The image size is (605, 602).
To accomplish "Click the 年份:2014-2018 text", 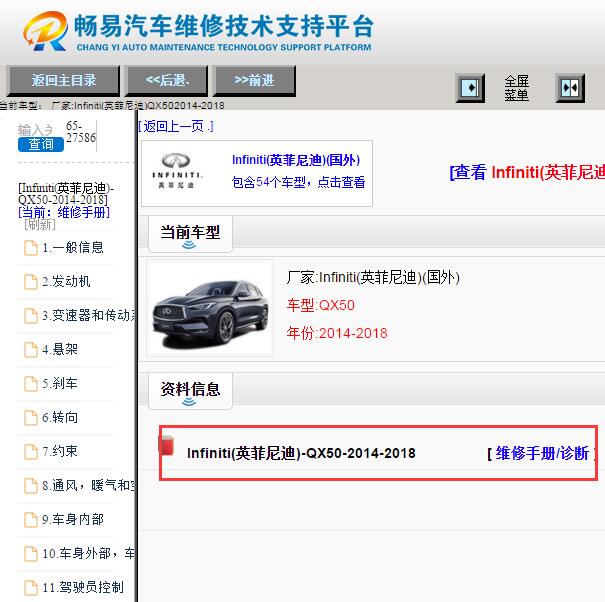I will [337, 333].
